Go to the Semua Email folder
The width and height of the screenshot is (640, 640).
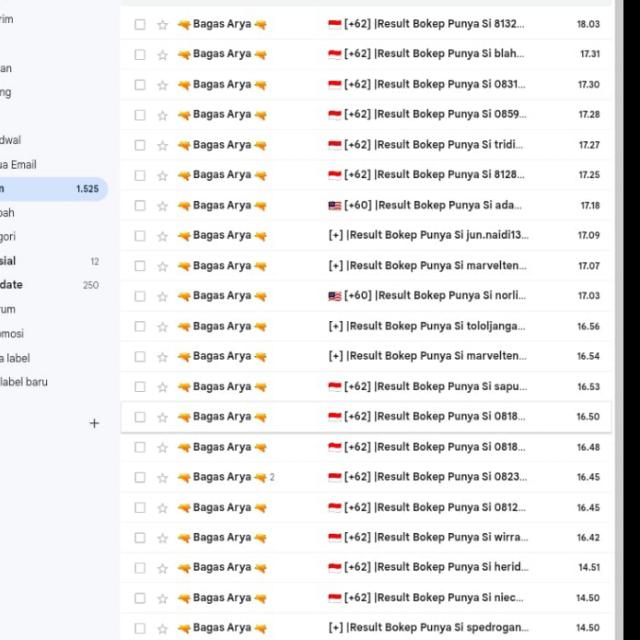pyautogui.click(x=18, y=164)
